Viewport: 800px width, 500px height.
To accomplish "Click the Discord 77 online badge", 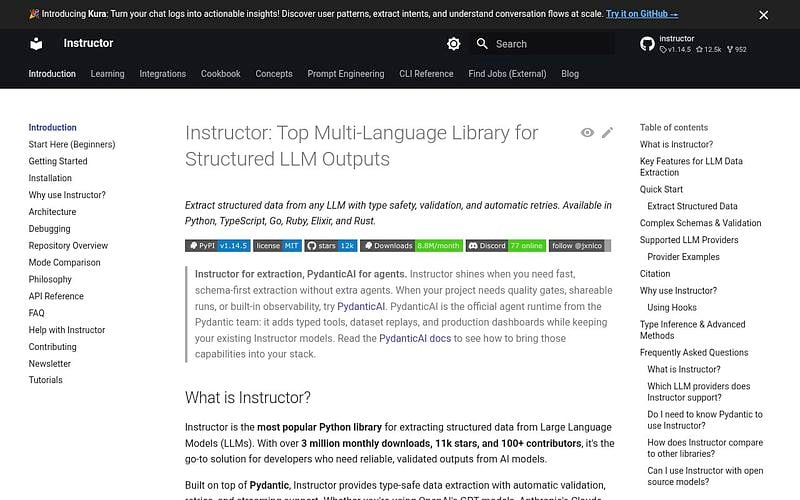I will coord(506,246).
